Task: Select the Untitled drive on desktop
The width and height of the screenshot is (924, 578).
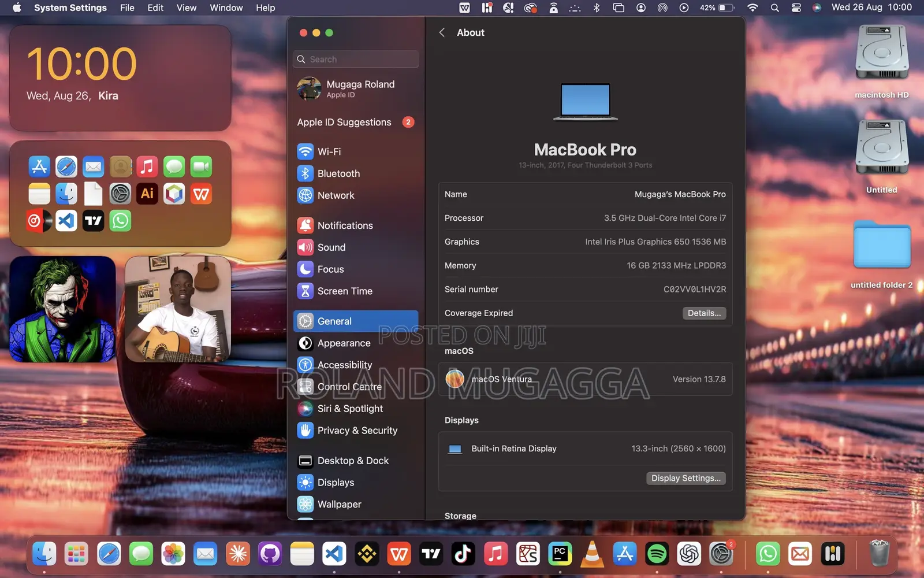Action: click(x=882, y=157)
